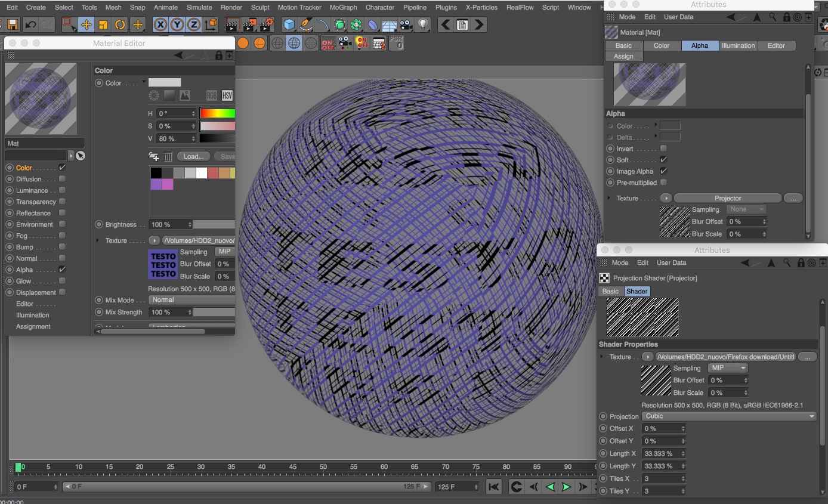The image size is (828, 504).
Task: Switch to the Color tab in Material Attributes
Action: tap(662, 45)
